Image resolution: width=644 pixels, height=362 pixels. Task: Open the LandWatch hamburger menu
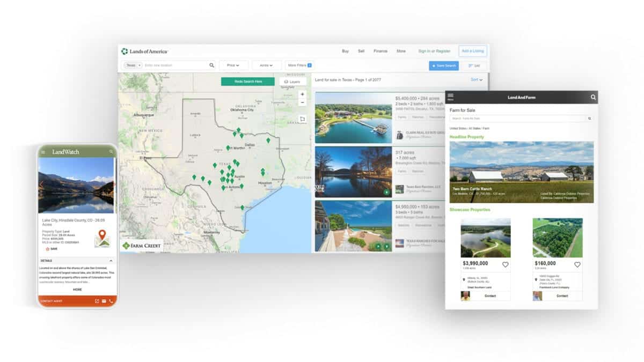click(x=43, y=152)
